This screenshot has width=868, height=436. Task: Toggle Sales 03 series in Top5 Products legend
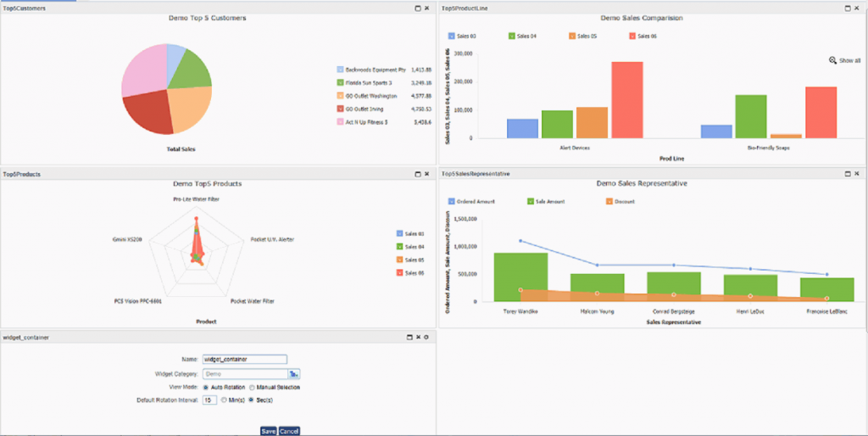coord(400,234)
